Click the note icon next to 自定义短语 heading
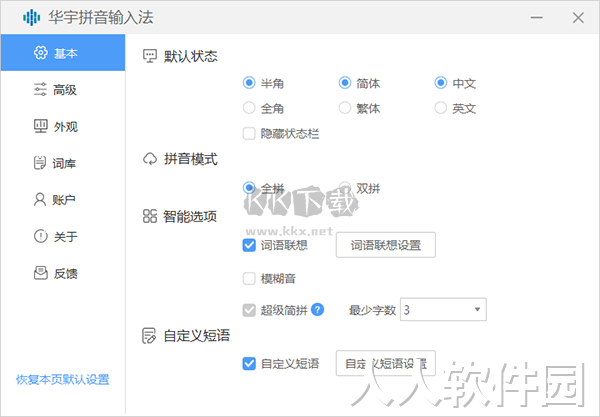This screenshot has height=417, width=600. pos(149,336)
